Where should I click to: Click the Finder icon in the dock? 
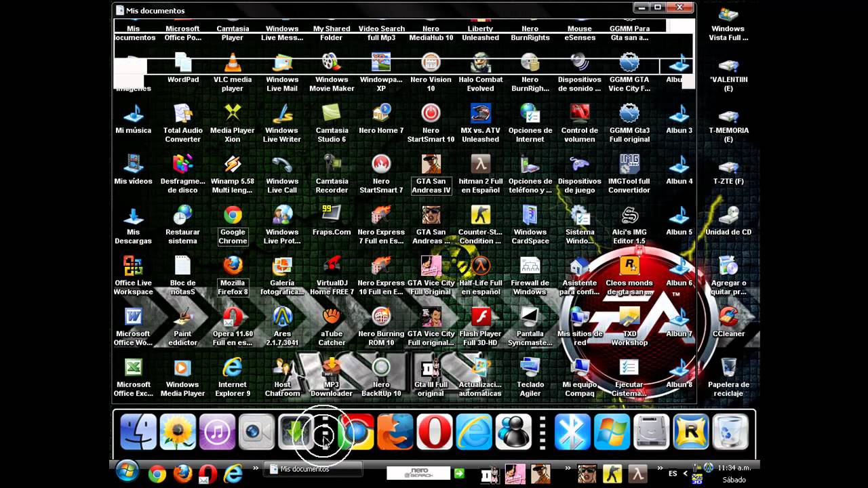[138, 432]
